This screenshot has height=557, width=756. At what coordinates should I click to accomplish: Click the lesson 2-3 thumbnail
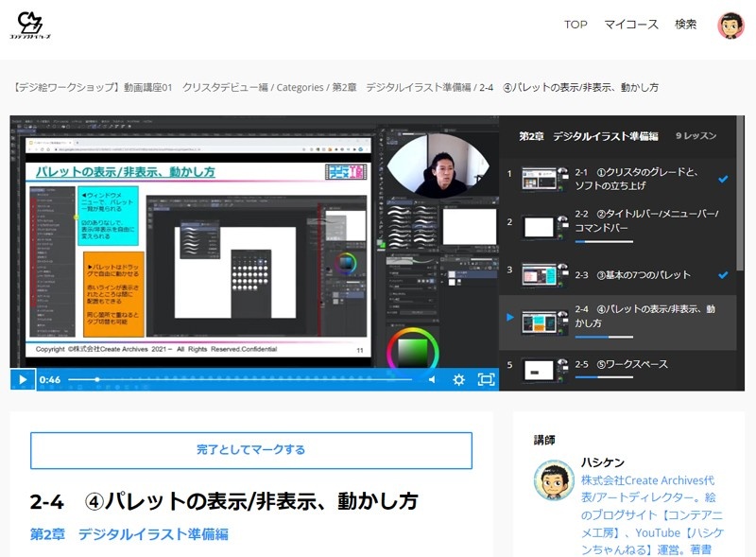pyautogui.click(x=544, y=274)
